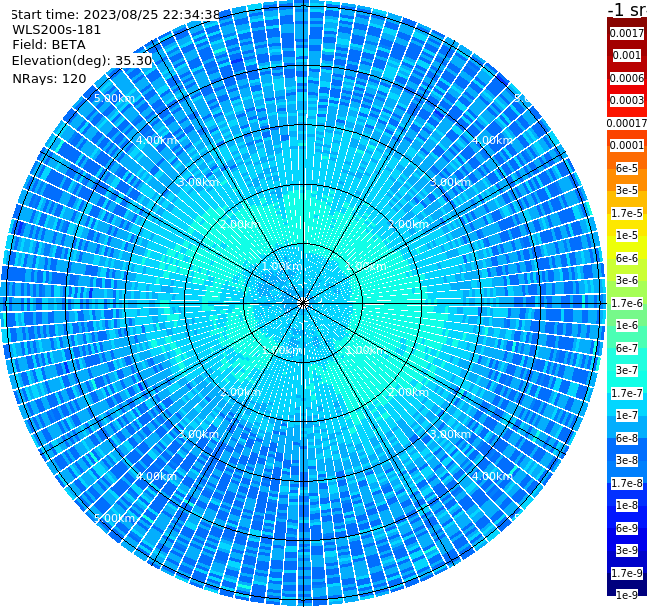Pick the 3e-8 colorbar value
Viewport: 647px width, 607px height.
[627, 460]
